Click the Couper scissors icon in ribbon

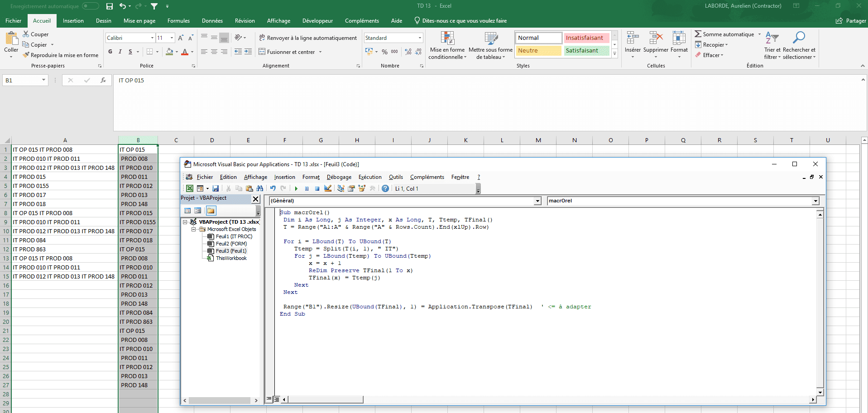pos(26,34)
